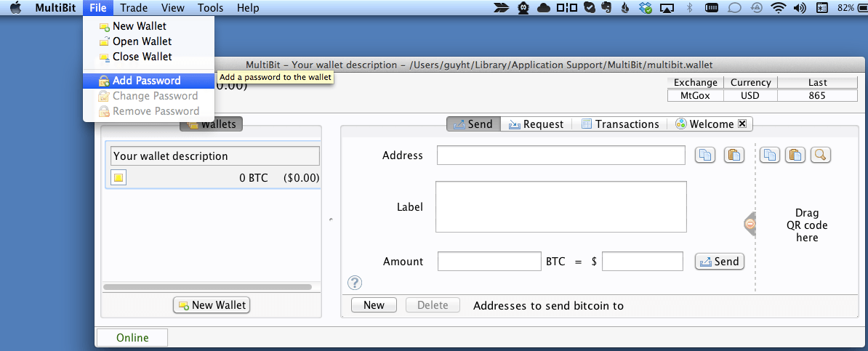
Task: Click the battery 82% indicator
Action: [x=853, y=8]
